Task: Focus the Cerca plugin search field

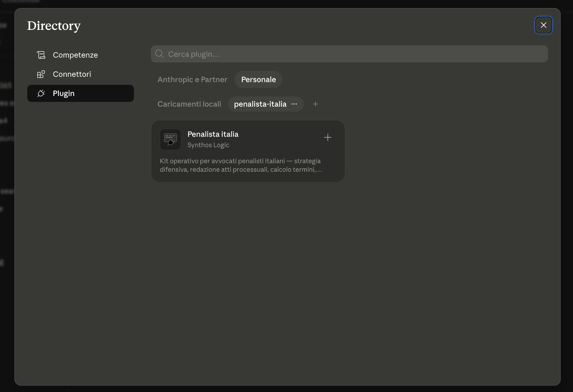Action: (349, 54)
